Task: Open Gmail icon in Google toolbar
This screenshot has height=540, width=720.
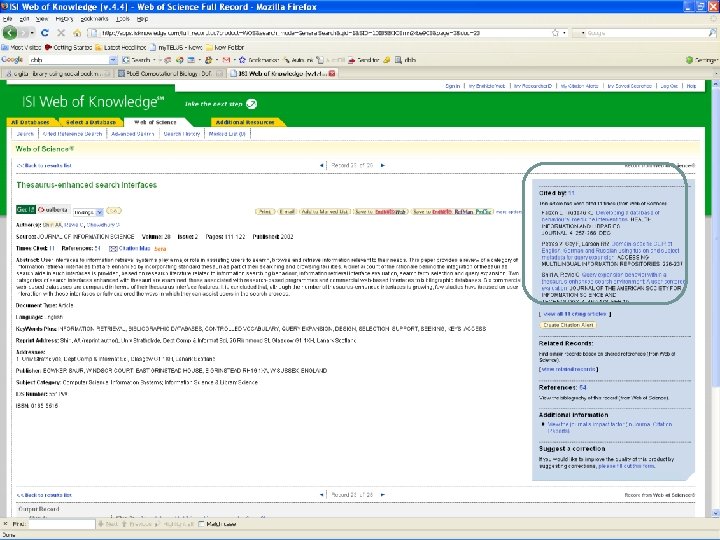Action: [226, 60]
